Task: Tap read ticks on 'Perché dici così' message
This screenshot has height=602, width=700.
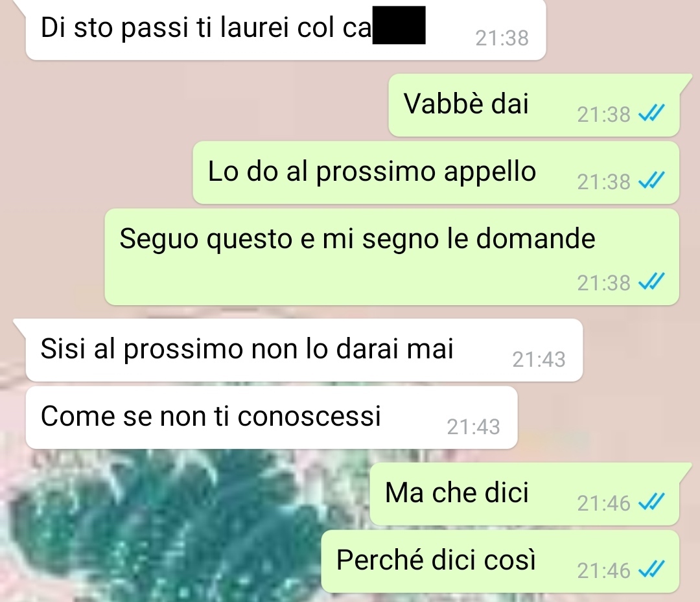Action: (x=651, y=569)
